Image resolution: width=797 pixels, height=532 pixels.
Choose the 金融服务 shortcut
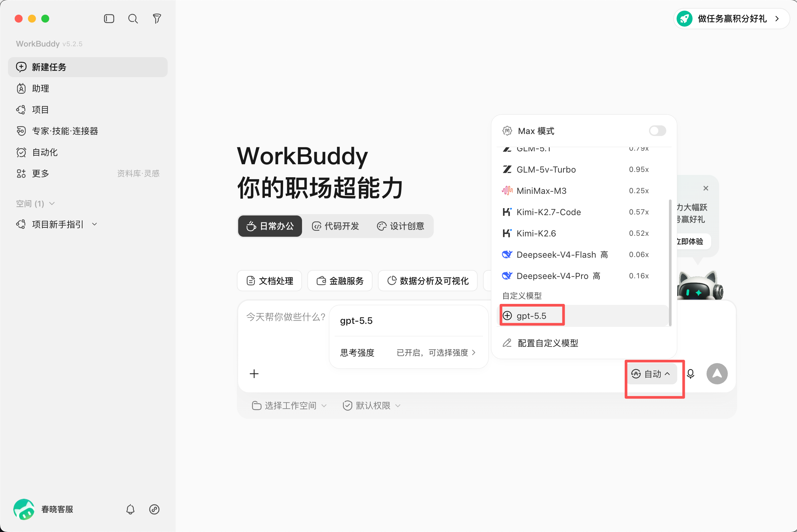[x=340, y=281]
